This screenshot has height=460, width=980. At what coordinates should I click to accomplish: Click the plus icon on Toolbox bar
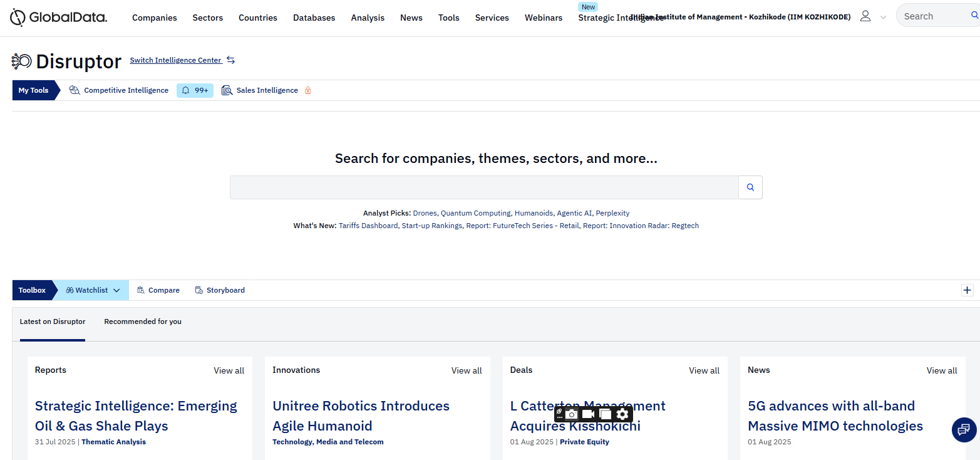coord(967,290)
